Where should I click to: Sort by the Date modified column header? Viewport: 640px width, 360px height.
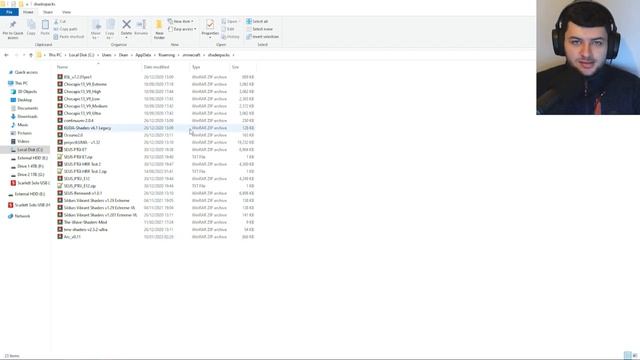[165, 67]
